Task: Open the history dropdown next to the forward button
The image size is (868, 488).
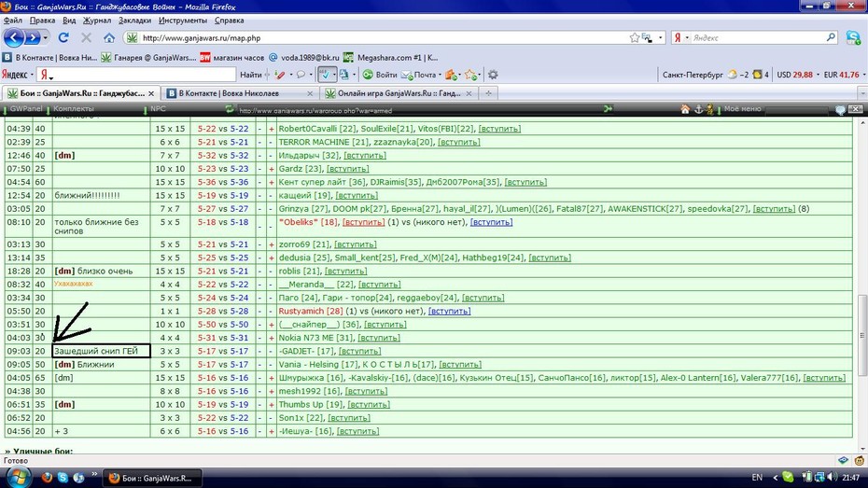Action: point(45,37)
